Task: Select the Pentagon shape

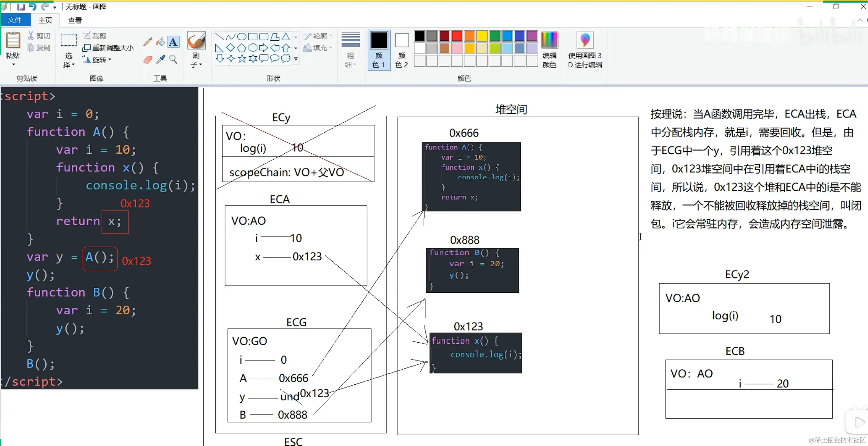Action: 242,47
